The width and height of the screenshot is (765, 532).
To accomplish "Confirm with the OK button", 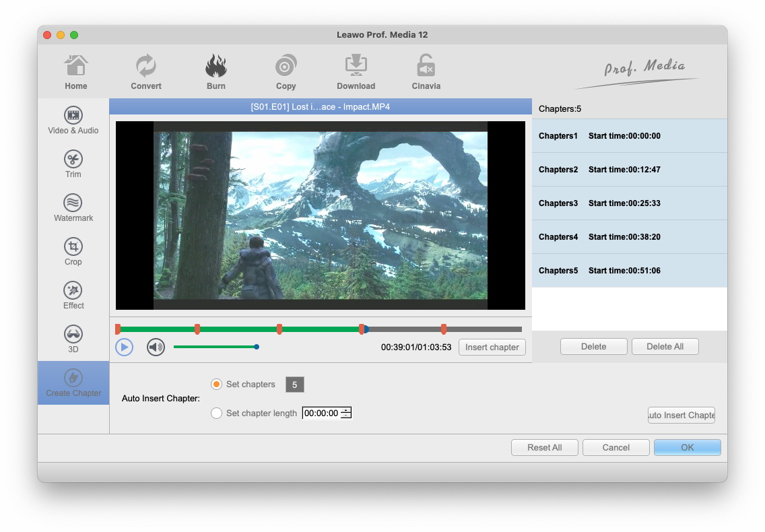I will pos(688,448).
